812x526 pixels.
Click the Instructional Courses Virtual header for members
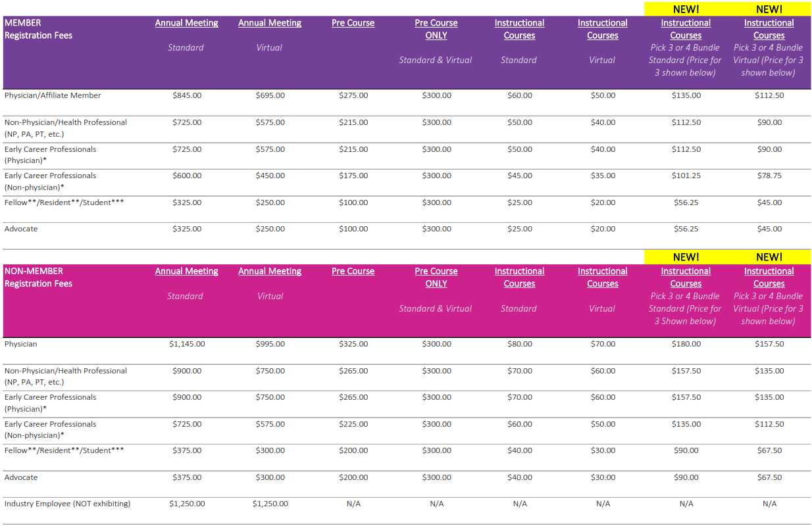(x=602, y=28)
